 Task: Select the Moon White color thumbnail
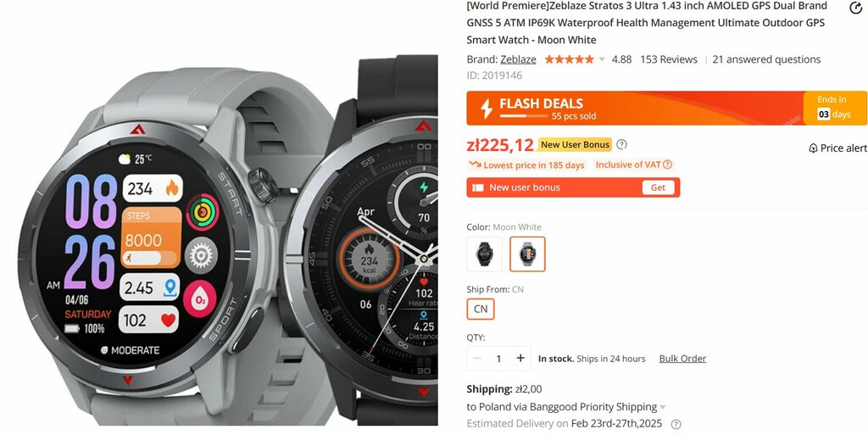527,254
